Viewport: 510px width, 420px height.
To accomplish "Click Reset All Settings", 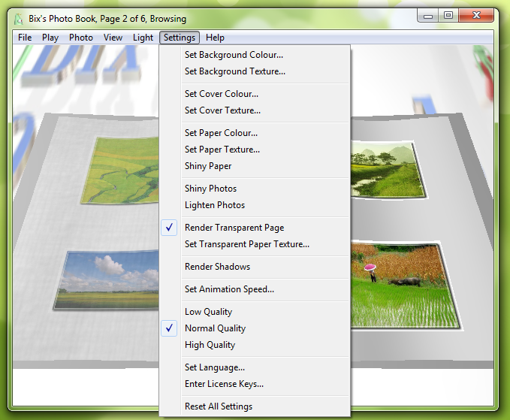I will [255, 406].
